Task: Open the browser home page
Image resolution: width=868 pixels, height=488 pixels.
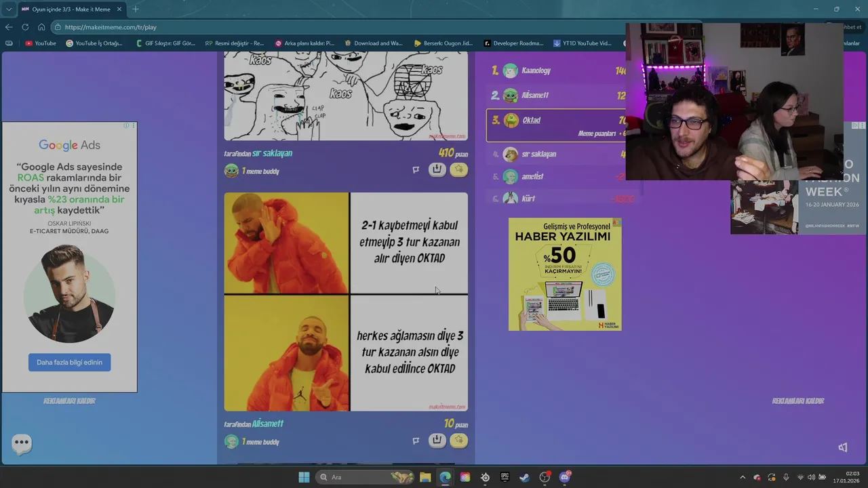Action: pos(41,27)
